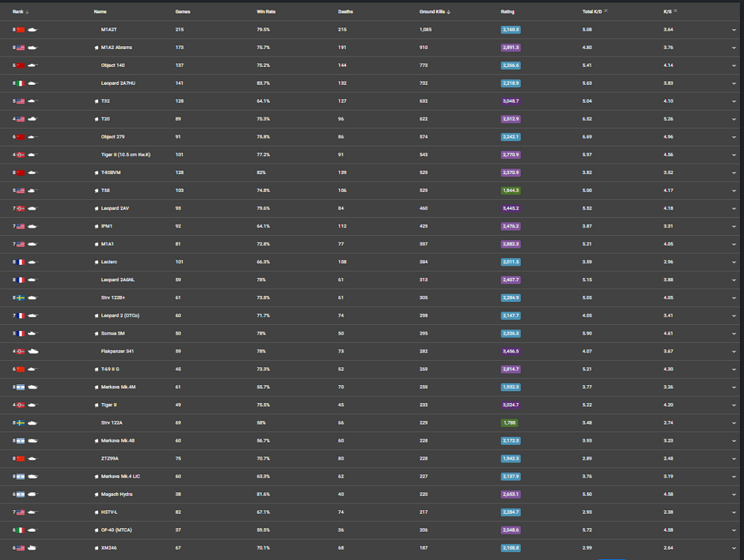Screen dimensions: 744x560
Task: Click the vehicle icon in the Flakpanzer 341 row
Action: click(33, 351)
